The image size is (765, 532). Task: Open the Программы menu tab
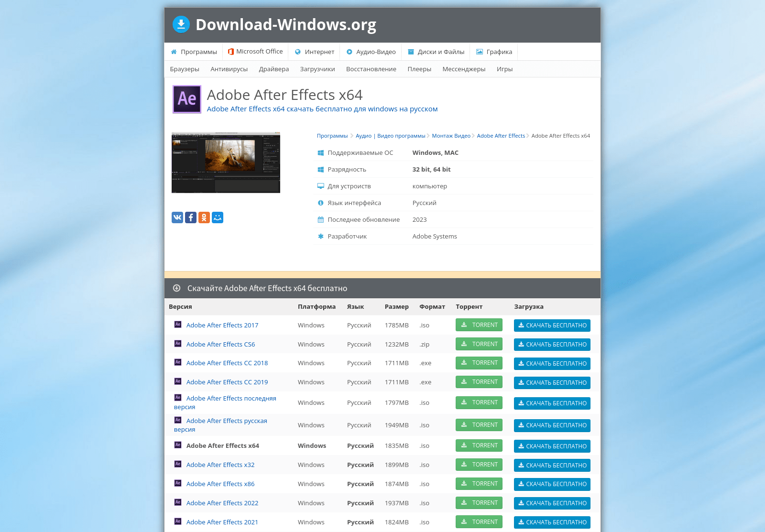click(x=194, y=52)
